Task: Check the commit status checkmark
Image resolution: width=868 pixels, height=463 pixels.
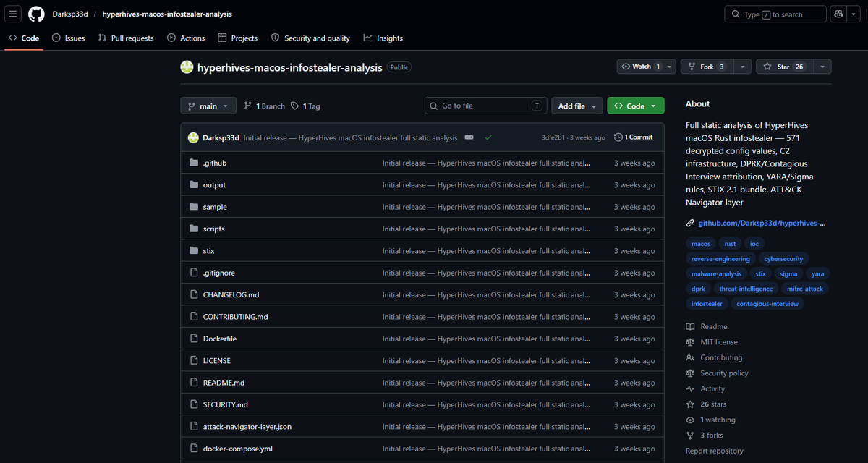Action: pos(489,137)
